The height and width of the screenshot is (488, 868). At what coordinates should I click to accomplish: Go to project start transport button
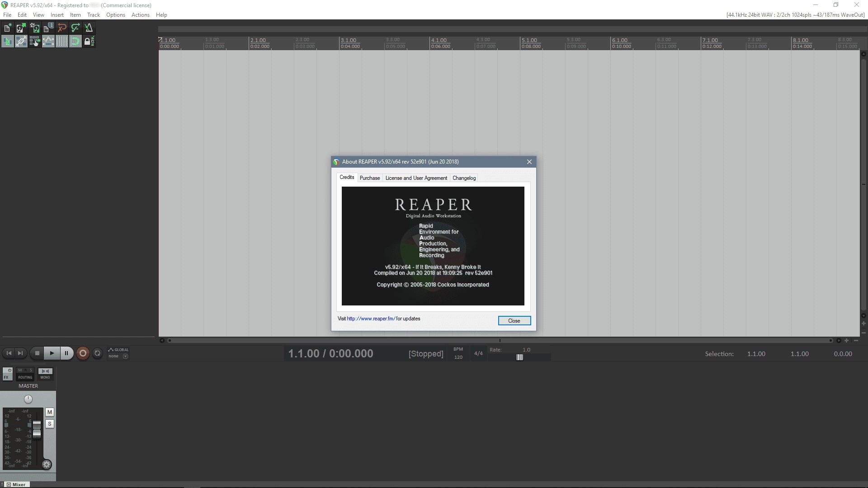[9, 353]
